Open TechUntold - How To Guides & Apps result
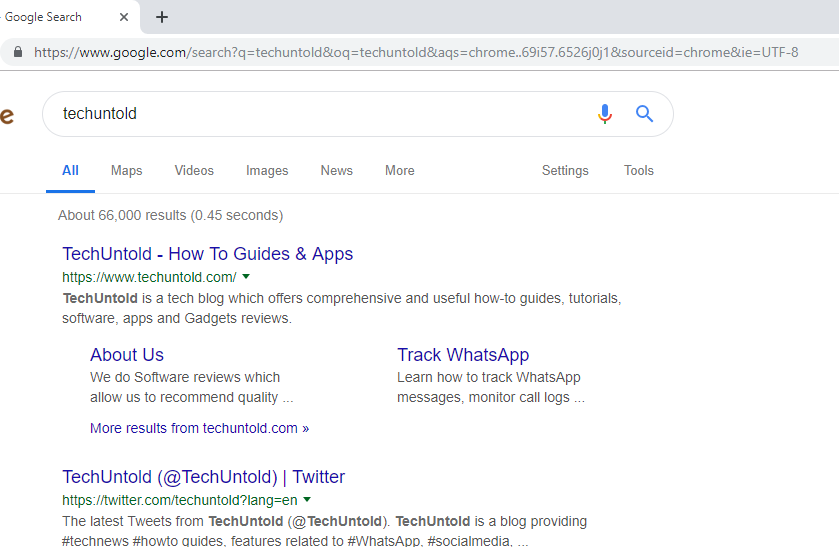839x547 pixels. coord(208,254)
